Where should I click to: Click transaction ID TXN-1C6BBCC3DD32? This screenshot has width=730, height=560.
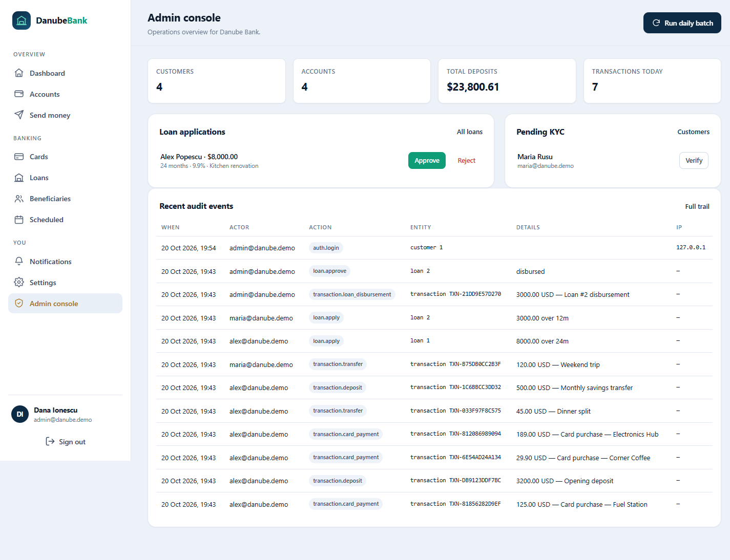click(x=475, y=387)
